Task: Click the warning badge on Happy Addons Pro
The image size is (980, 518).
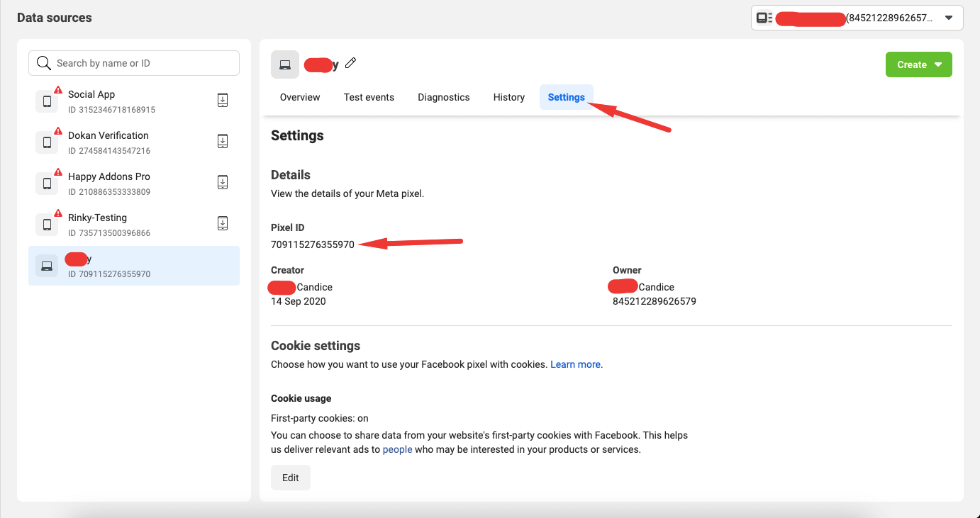Action: point(58,171)
